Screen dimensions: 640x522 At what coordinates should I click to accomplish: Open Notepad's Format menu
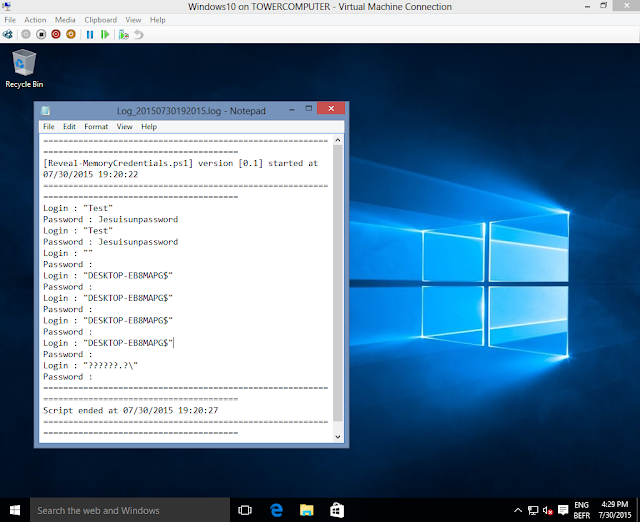point(96,127)
